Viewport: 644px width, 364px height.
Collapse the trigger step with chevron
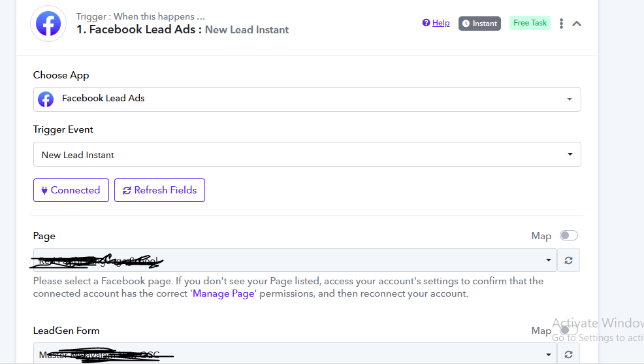577,24
